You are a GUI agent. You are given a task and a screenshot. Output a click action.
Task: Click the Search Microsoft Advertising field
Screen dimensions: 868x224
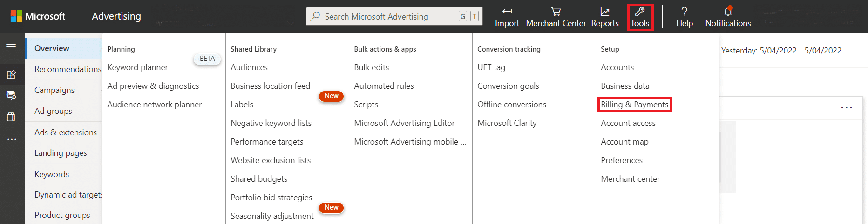tap(387, 17)
